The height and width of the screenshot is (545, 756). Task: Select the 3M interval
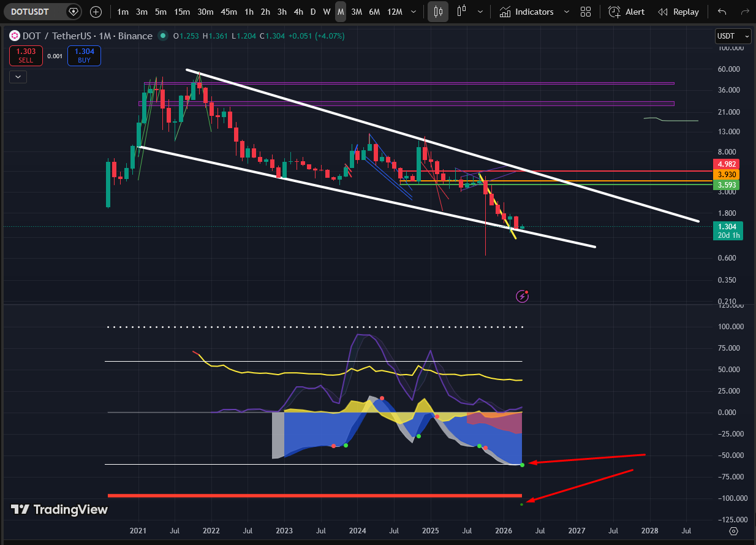357,12
